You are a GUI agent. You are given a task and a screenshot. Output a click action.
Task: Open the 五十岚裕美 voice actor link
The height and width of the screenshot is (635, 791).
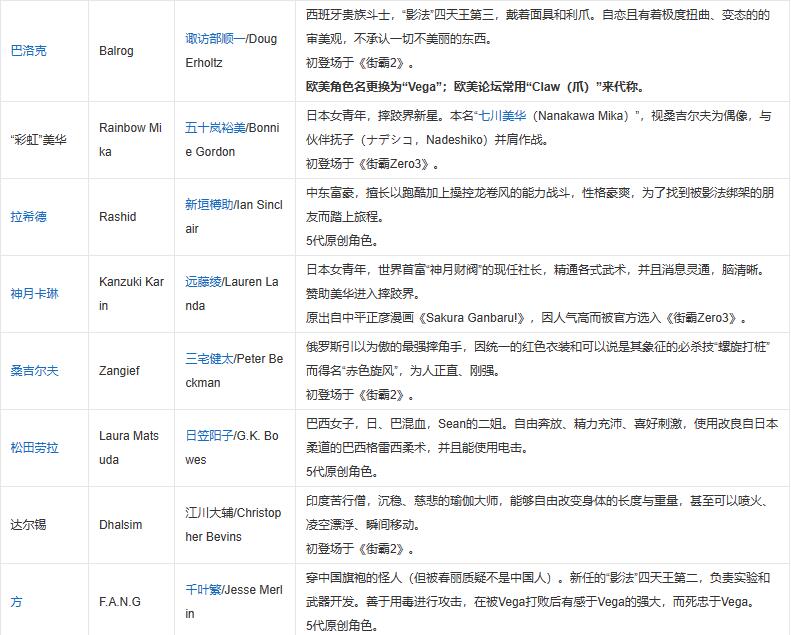[x=214, y=128]
